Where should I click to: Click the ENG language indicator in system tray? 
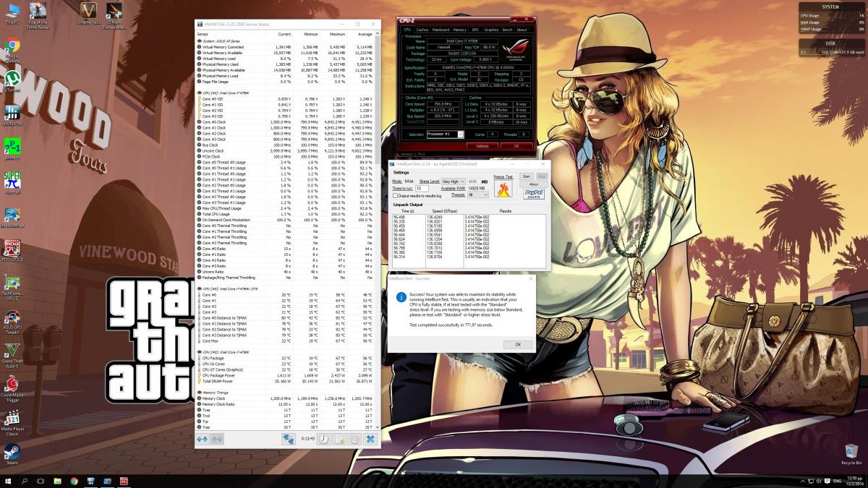pyautogui.click(x=836, y=481)
